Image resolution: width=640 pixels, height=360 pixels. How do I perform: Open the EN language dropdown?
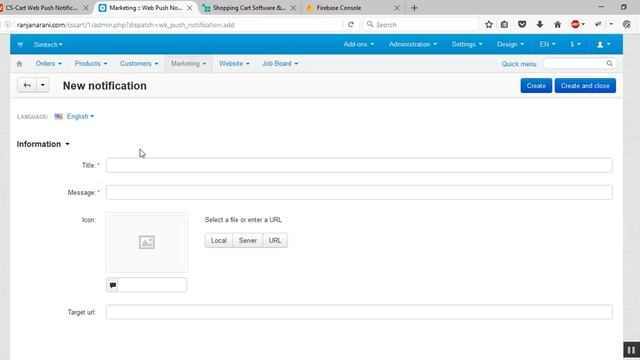click(x=547, y=44)
